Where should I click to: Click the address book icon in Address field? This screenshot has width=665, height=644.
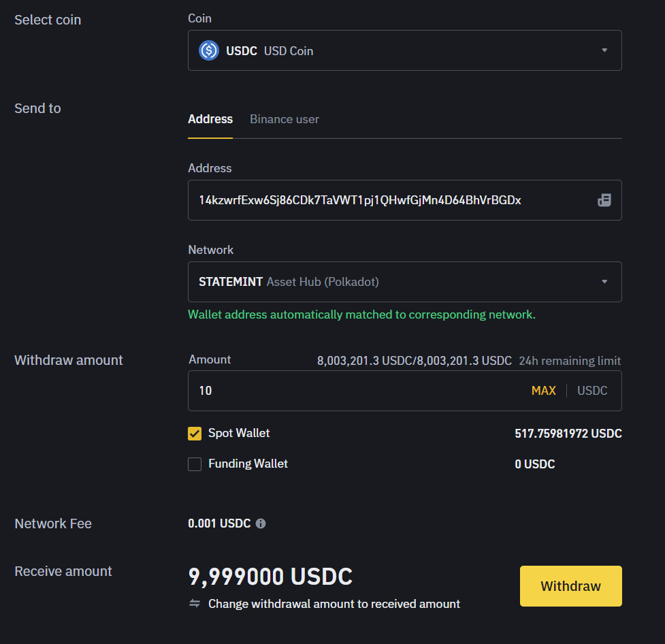pos(604,200)
